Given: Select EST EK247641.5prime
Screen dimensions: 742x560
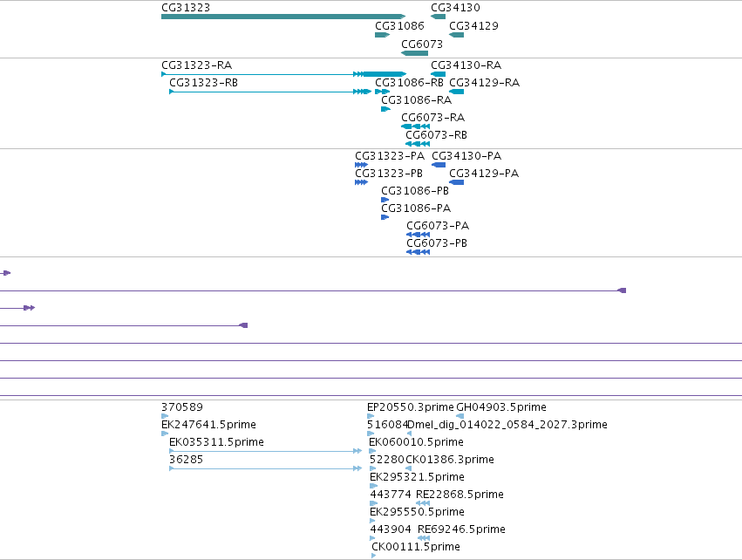Looking at the screenshot, I should coord(208,425).
